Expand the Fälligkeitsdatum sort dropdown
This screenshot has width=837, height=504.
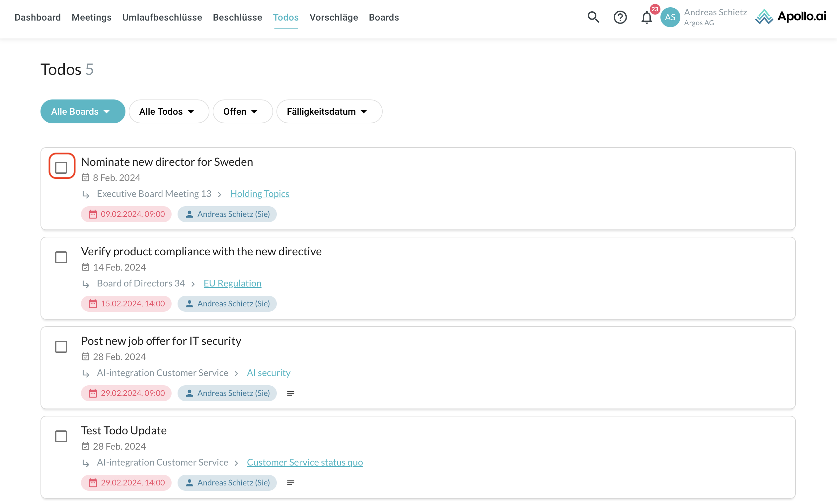(x=329, y=111)
